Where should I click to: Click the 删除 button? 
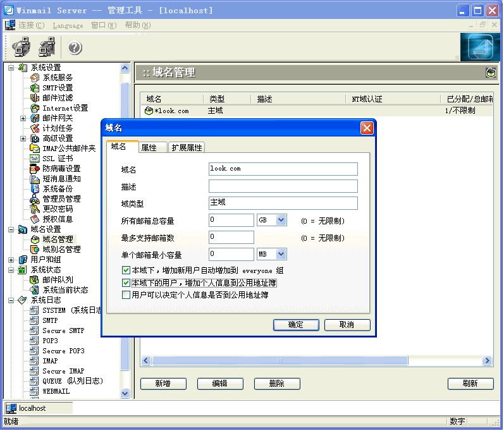pyautogui.click(x=277, y=384)
